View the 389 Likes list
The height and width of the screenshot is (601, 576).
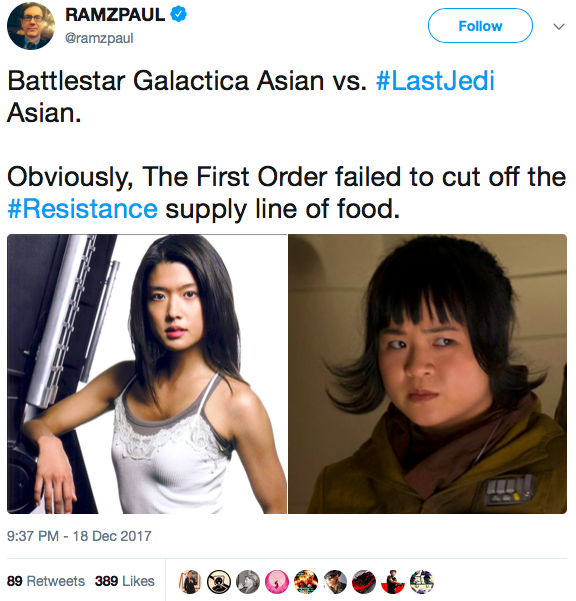125,581
